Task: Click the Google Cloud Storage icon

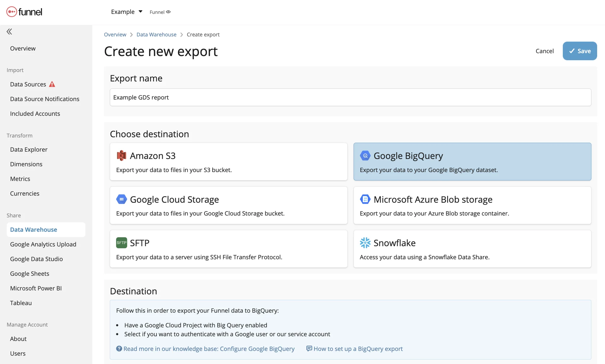Action: [121, 199]
